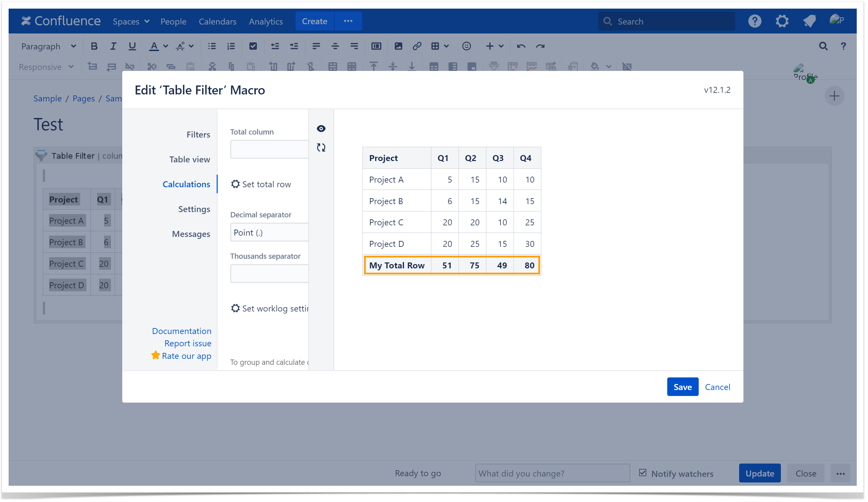Click the eye preview icon in macro dialog
Image resolution: width=868 pixels, height=502 pixels.
[321, 129]
